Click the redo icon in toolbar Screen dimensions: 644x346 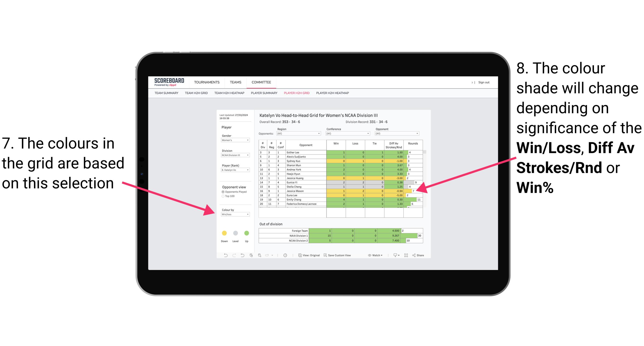pos(230,256)
